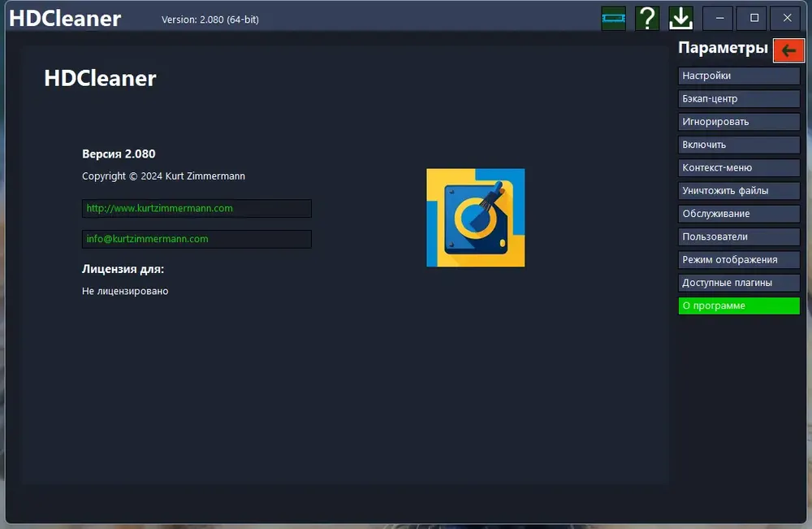Open Пользователи section
The image size is (812, 529).
(739, 236)
